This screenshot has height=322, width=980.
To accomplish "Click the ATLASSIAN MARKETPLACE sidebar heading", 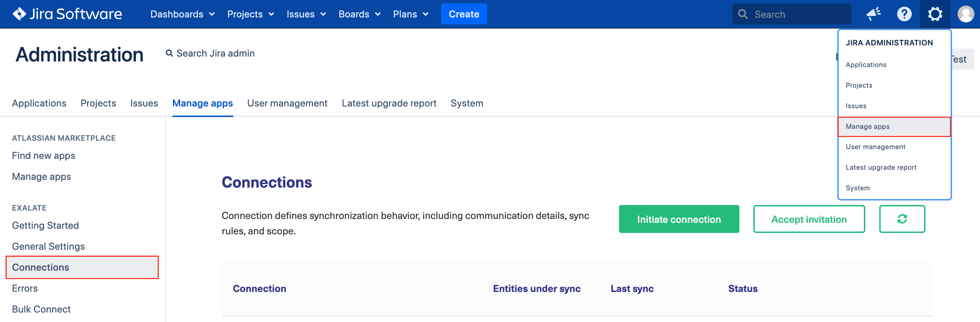I will [x=64, y=138].
